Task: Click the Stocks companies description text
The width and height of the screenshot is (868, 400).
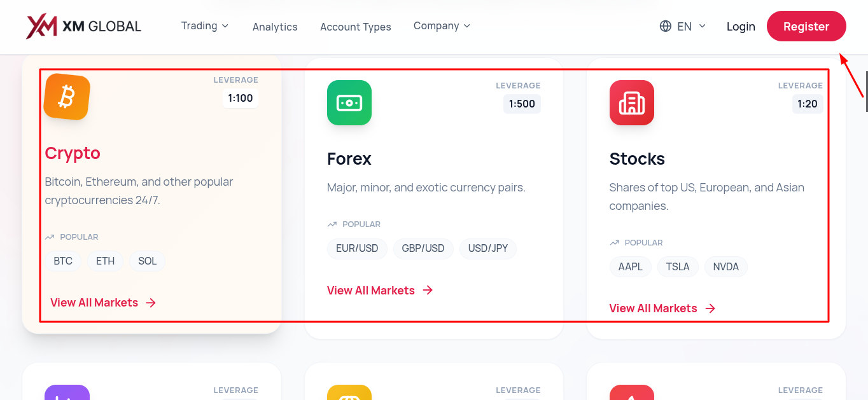Action: (707, 197)
